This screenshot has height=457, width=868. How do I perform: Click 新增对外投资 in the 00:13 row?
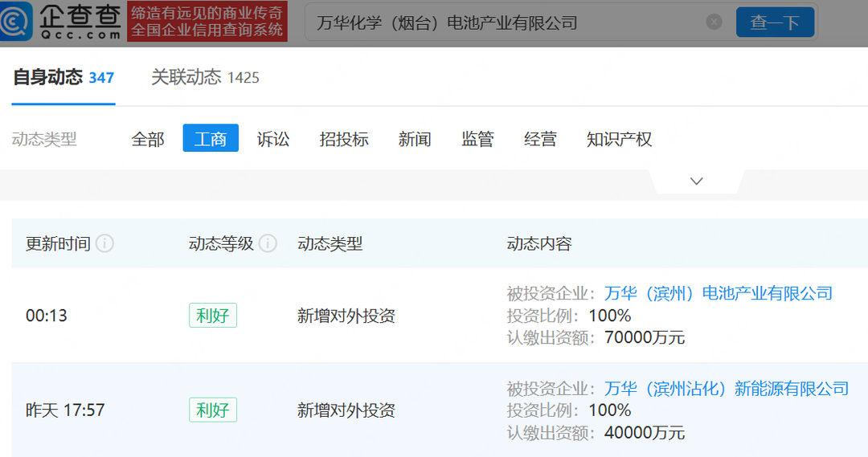pos(346,316)
